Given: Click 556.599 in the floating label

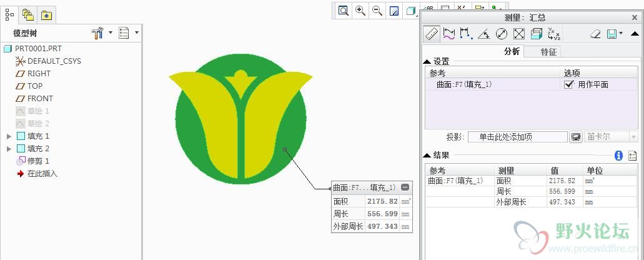Looking at the screenshot, I should (x=382, y=214).
